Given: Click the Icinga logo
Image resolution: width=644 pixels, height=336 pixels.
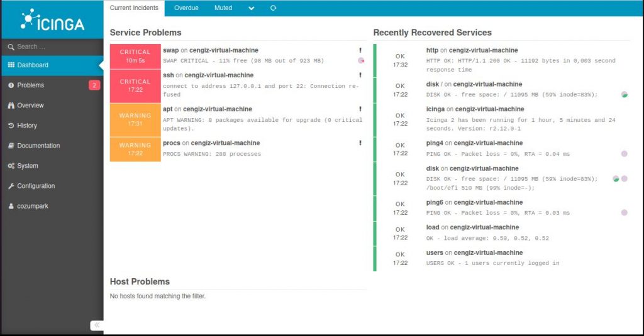Looking at the screenshot, I should coord(53,20).
